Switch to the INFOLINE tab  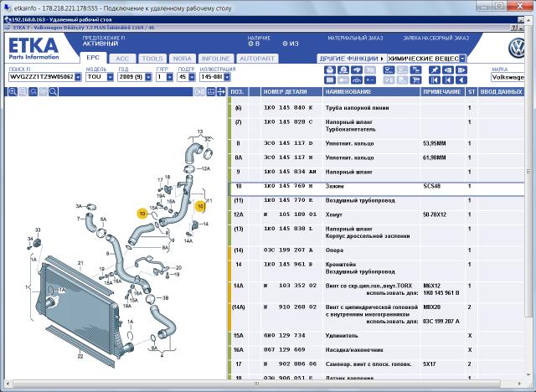click(x=216, y=59)
